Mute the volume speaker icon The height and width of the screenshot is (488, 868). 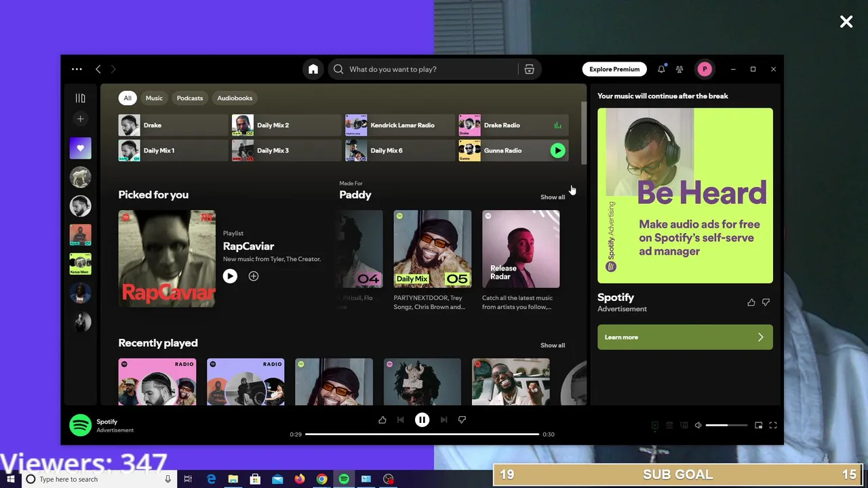pos(698,426)
